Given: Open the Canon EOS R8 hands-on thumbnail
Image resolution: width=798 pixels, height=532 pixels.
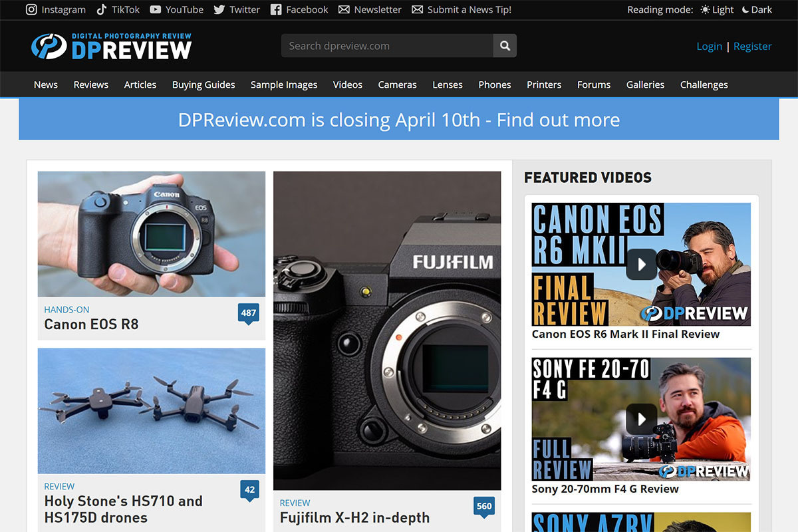Looking at the screenshot, I should pos(151,234).
